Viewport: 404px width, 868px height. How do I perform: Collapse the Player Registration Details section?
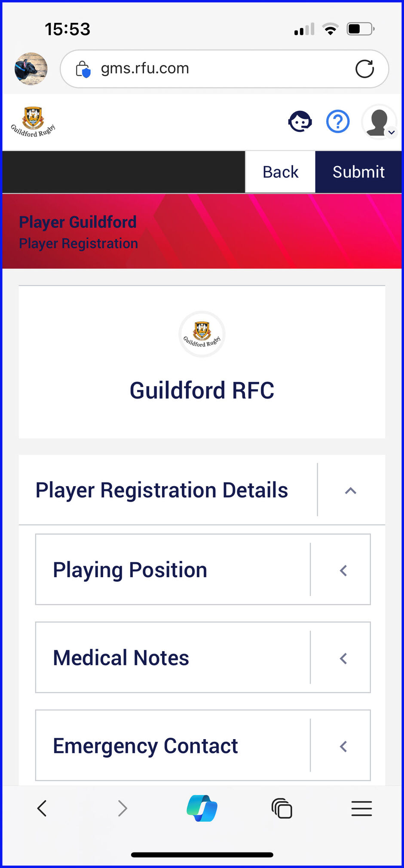click(351, 490)
